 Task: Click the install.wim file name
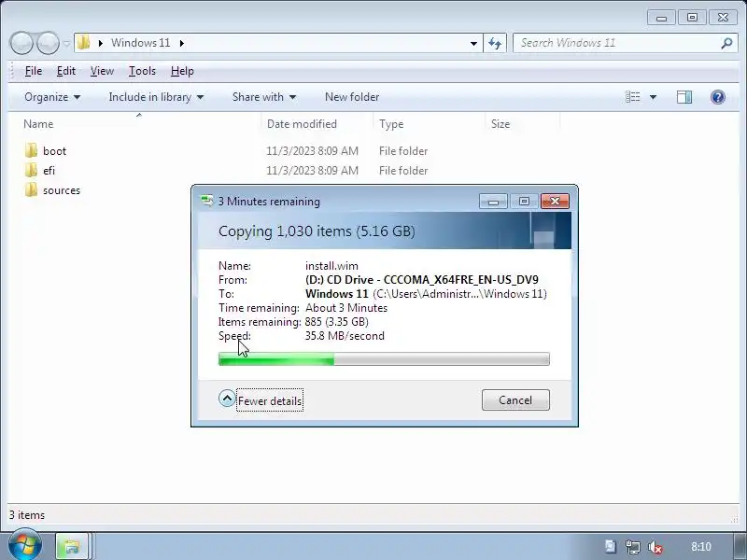tap(331, 266)
